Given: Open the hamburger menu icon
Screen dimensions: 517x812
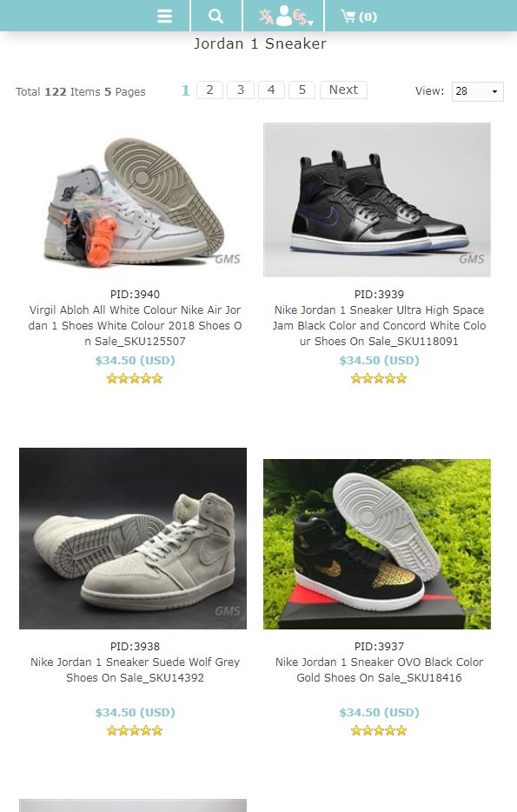Looking at the screenshot, I should [164, 16].
